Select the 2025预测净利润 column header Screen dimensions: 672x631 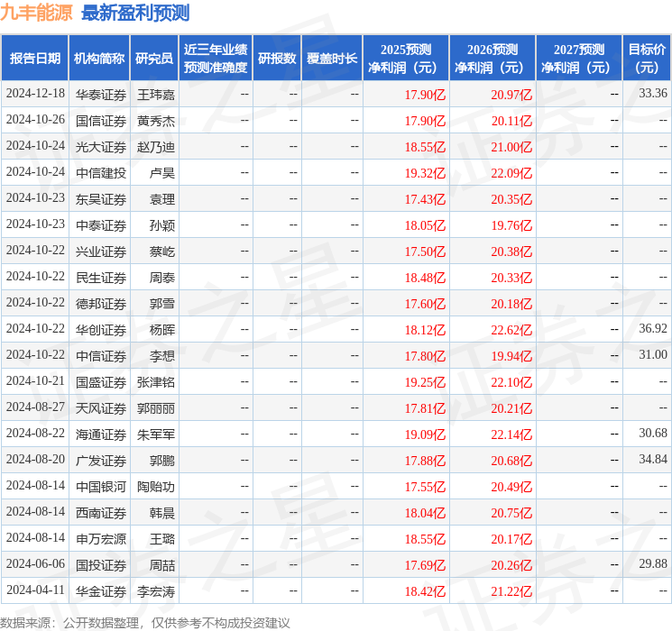pyautogui.click(x=405, y=59)
